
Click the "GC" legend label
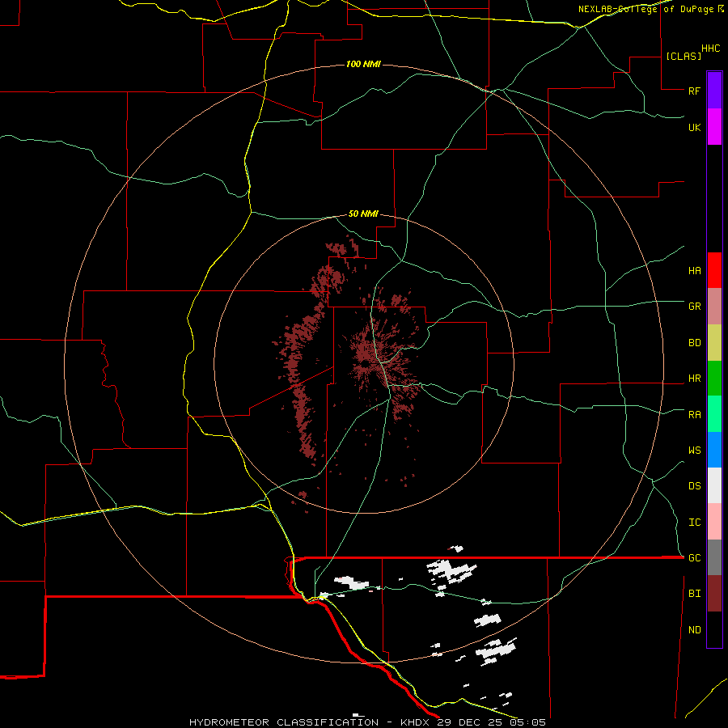coord(694,557)
